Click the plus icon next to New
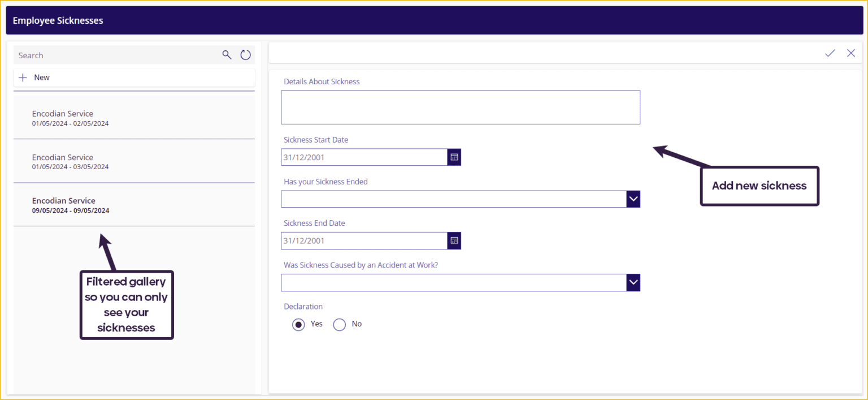This screenshot has height=400, width=868. tap(23, 77)
